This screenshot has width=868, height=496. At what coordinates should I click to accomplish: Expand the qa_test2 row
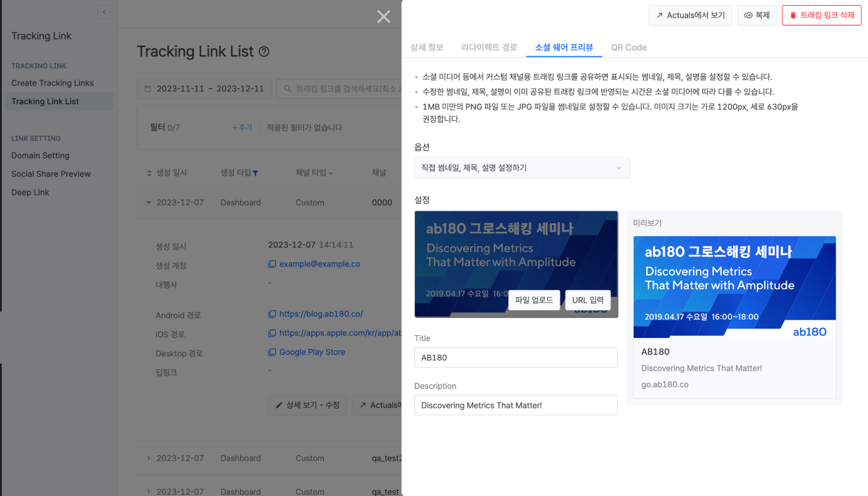point(148,458)
